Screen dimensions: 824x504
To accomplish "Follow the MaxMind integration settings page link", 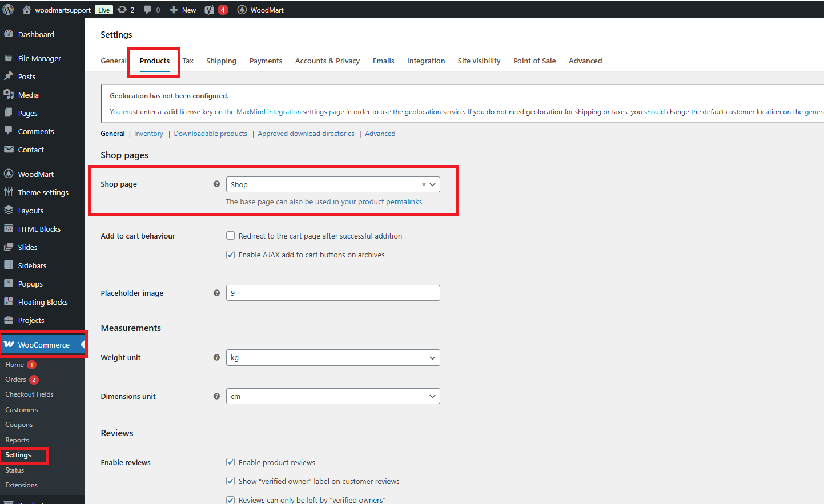I will click(290, 112).
